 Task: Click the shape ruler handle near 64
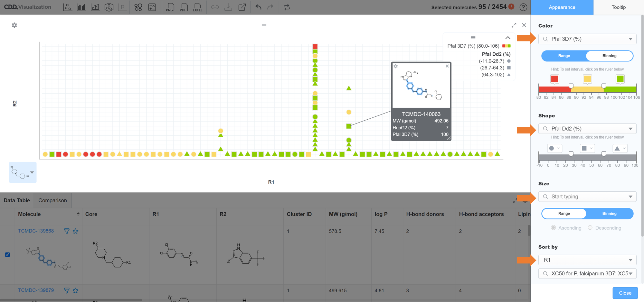point(604,154)
